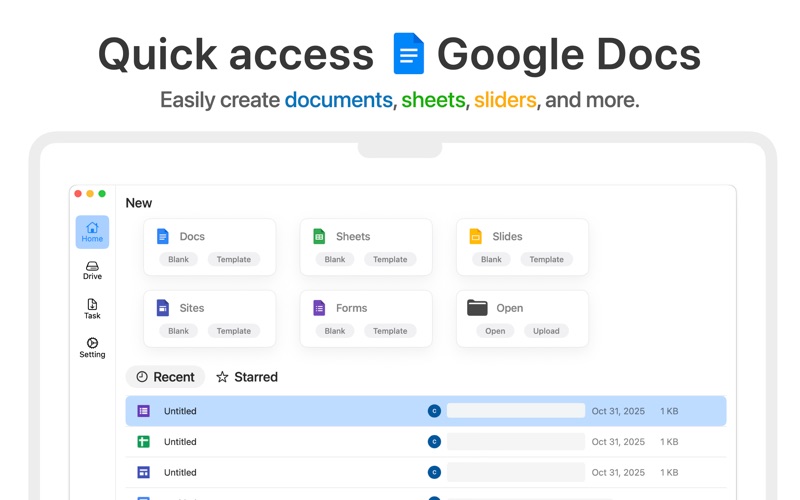800x500 pixels.
Task: Switch to the Starred tab
Action: point(247,377)
